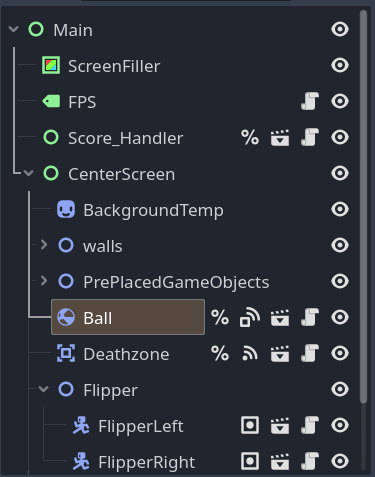Open the FlipperRight instanced scene icon
This screenshot has height=477, width=375.
coord(280,462)
